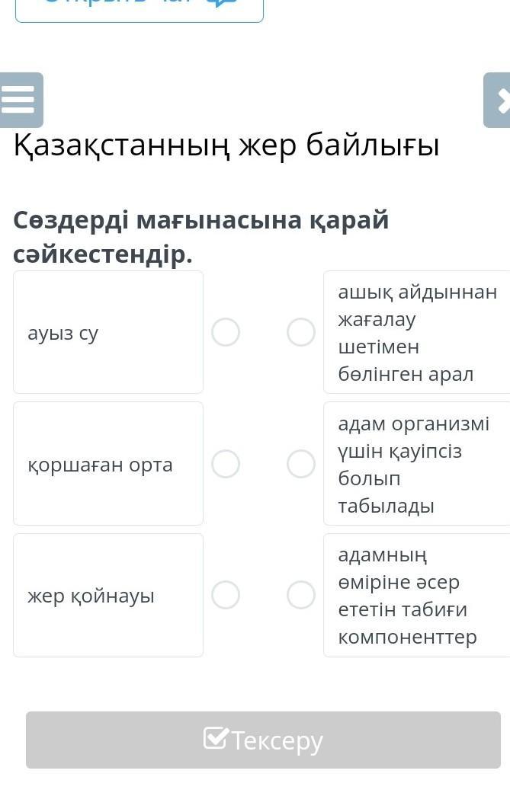This screenshot has height=812, width=510.
Task: Click the "жер қойнауы" term card
Action: pyautogui.click(x=108, y=595)
